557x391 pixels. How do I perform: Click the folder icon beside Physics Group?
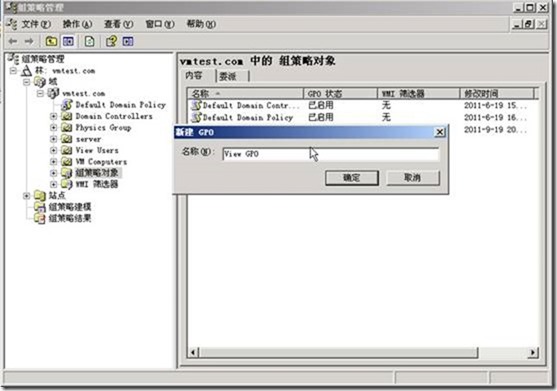[x=66, y=127]
